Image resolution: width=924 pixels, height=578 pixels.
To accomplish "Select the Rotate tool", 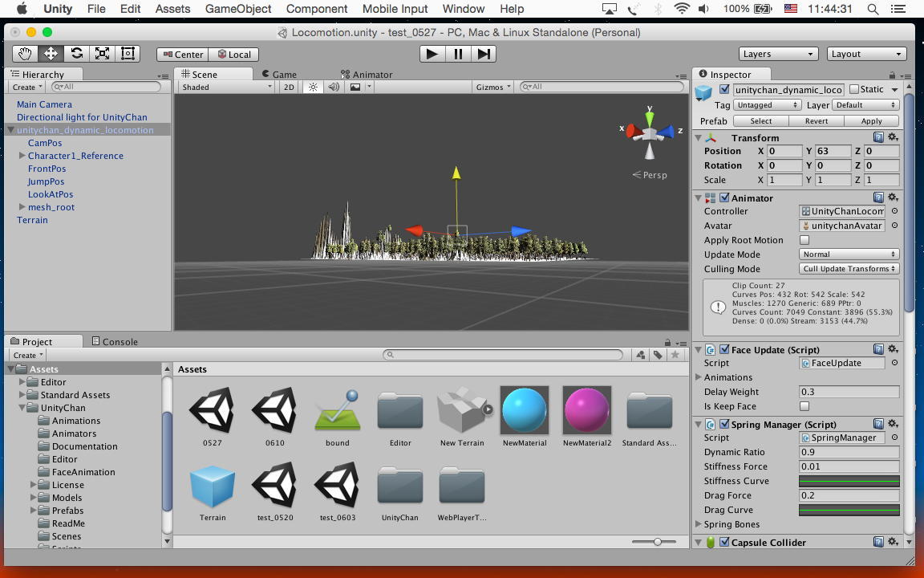I will 76,54.
